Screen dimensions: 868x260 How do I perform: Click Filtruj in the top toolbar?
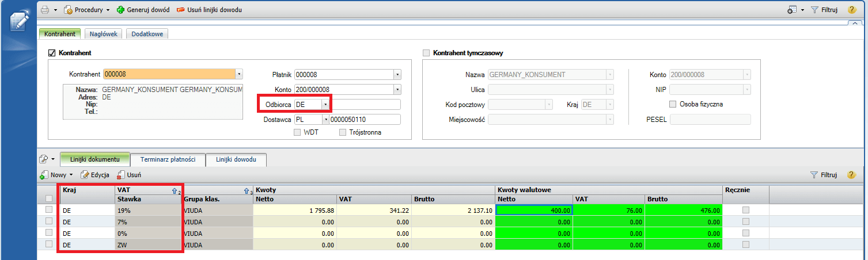coord(824,10)
